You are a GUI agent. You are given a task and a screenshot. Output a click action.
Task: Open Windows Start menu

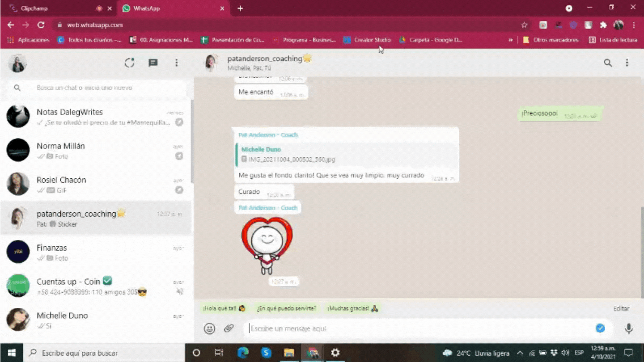(x=11, y=353)
